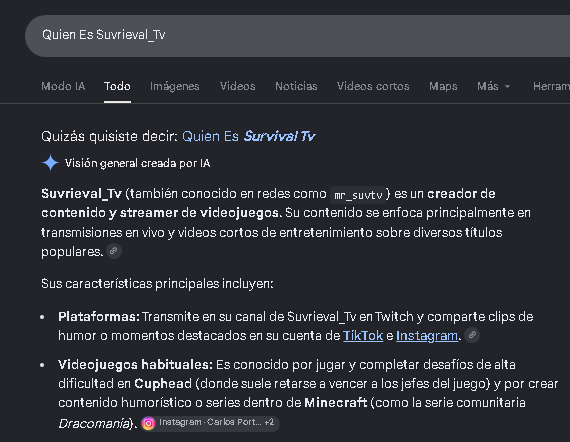The image size is (570, 442).
Task: Click the bold word Minecraft
Action: [336, 403]
